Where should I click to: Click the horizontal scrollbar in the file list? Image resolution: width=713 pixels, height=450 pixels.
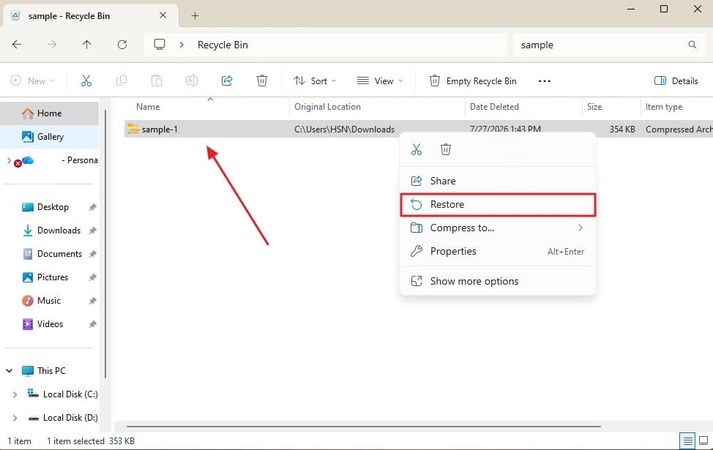tap(363, 426)
